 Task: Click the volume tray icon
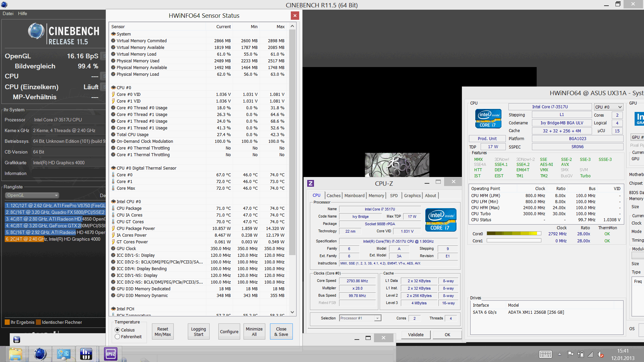601,354
